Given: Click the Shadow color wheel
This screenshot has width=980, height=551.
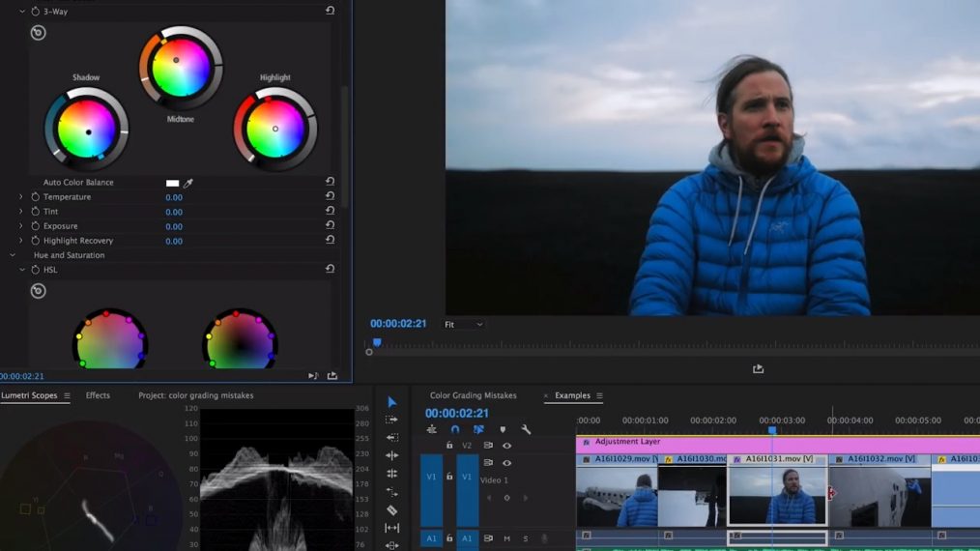Looking at the screenshot, I should click(x=87, y=130).
